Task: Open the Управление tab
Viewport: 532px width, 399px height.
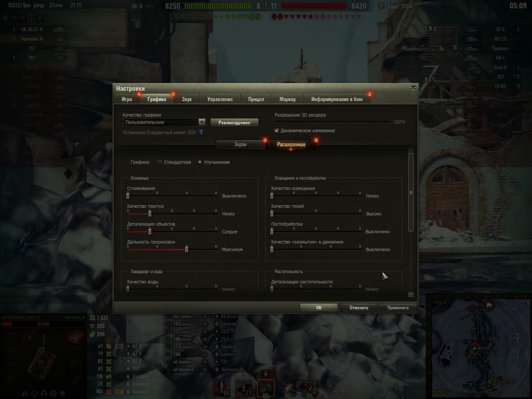Action: point(220,99)
